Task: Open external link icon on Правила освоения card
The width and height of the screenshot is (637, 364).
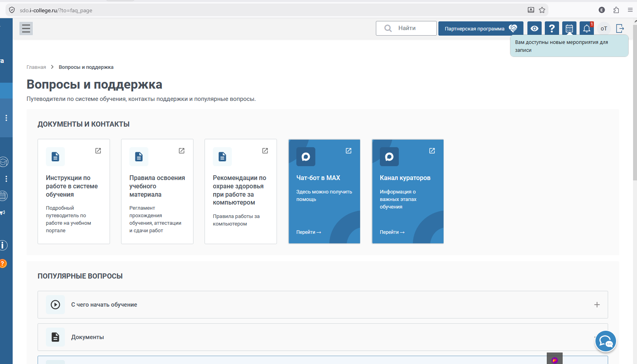Action: [182, 151]
